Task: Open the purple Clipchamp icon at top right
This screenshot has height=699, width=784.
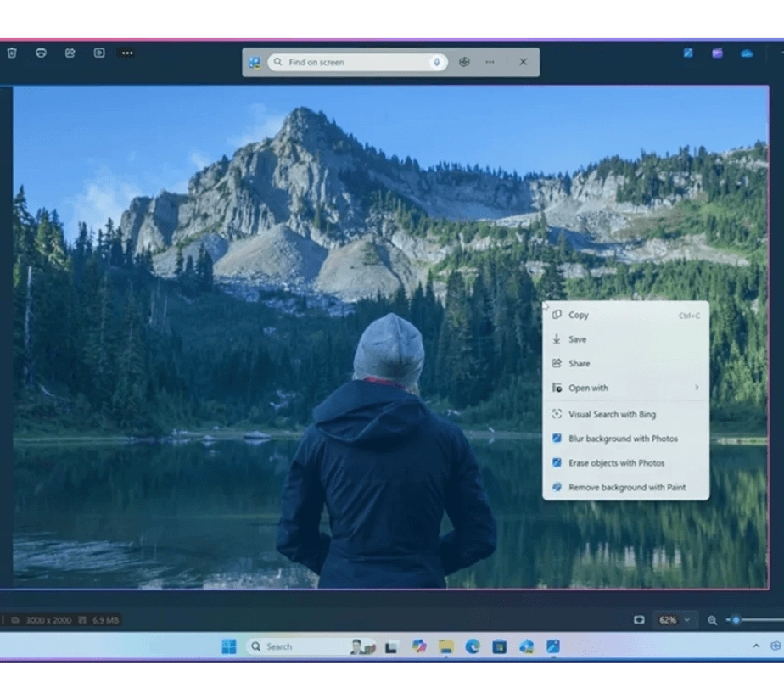Action: pyautogui.click(x=718, y=53)
